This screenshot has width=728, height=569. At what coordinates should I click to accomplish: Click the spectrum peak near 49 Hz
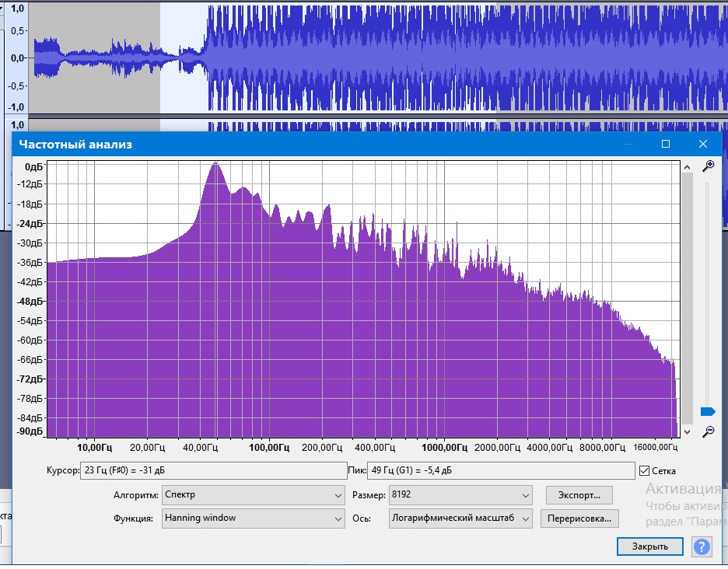pos(214,165)
